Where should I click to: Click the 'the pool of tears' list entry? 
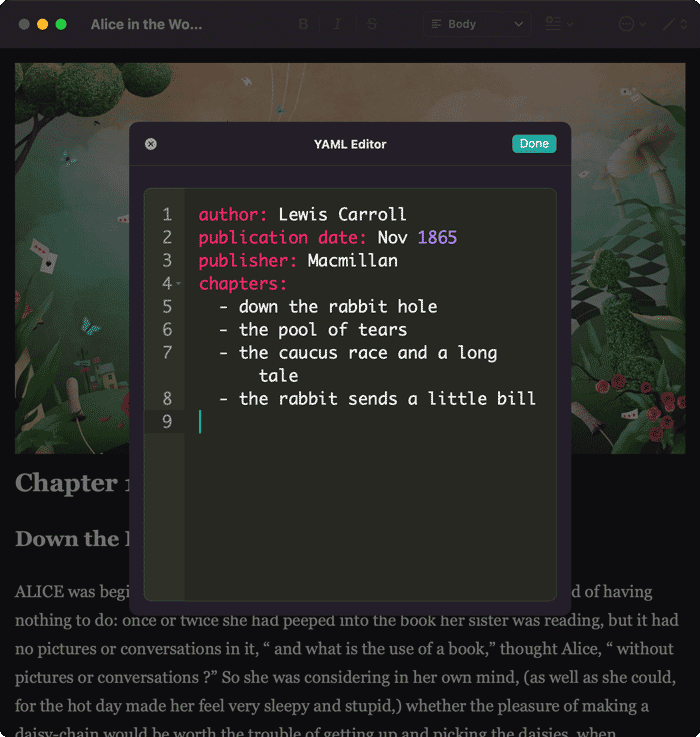pos(322,329)
